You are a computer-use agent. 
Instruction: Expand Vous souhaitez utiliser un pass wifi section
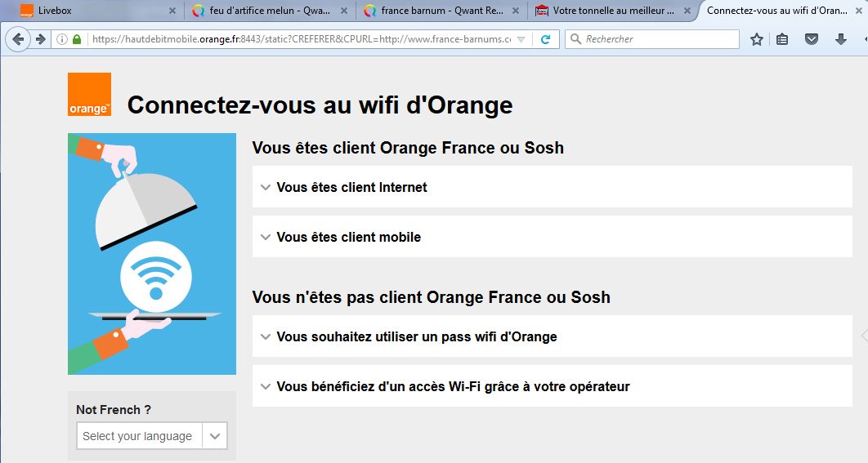coord(552,336)
